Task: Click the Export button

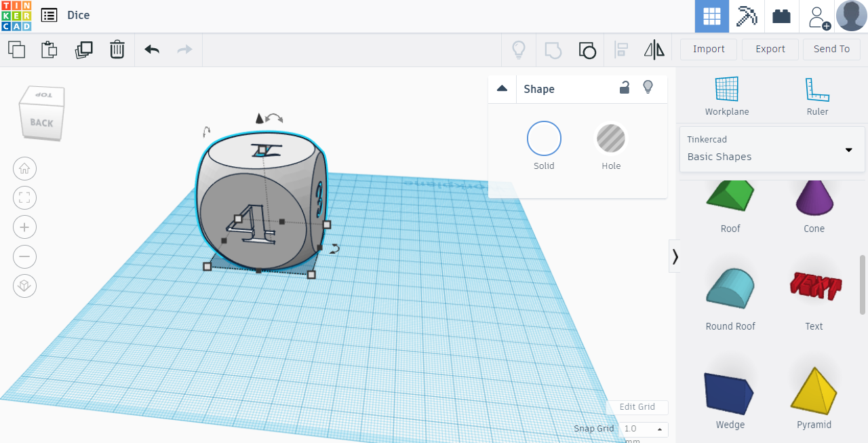Action: pyautogui.click(x=770, y=49)
